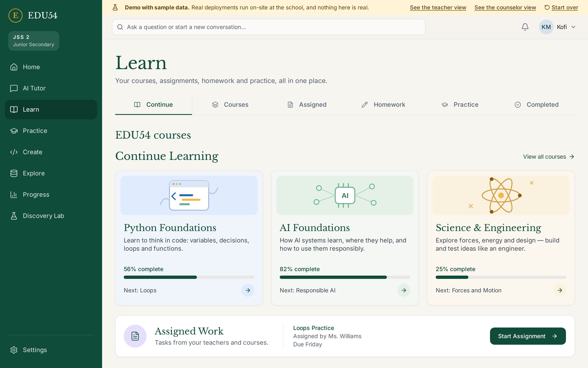Click AI Foundations chip illustration
588x368 pixels.
pos(345,195)
